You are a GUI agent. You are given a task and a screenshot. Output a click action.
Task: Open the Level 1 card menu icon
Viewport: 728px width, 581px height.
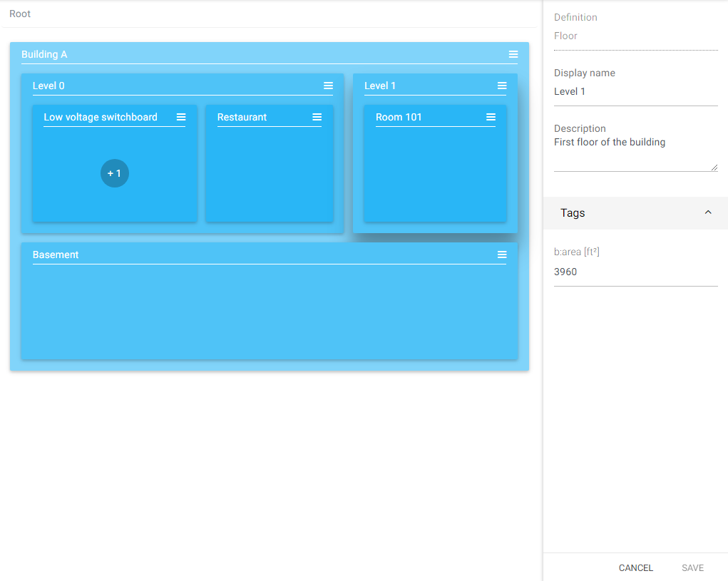(x=502, y=86)
